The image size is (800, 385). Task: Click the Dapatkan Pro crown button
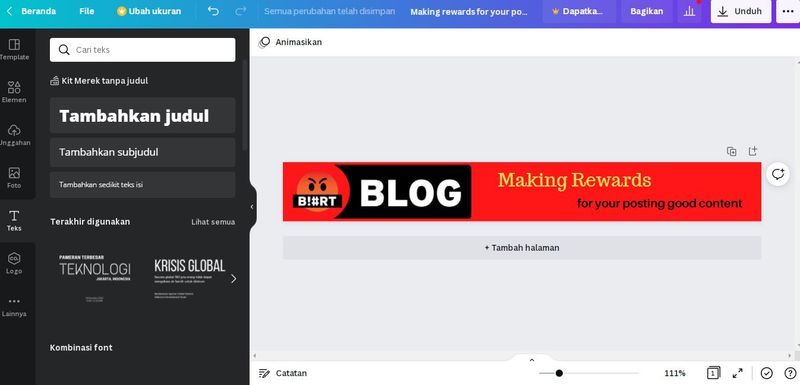point(578,11)
